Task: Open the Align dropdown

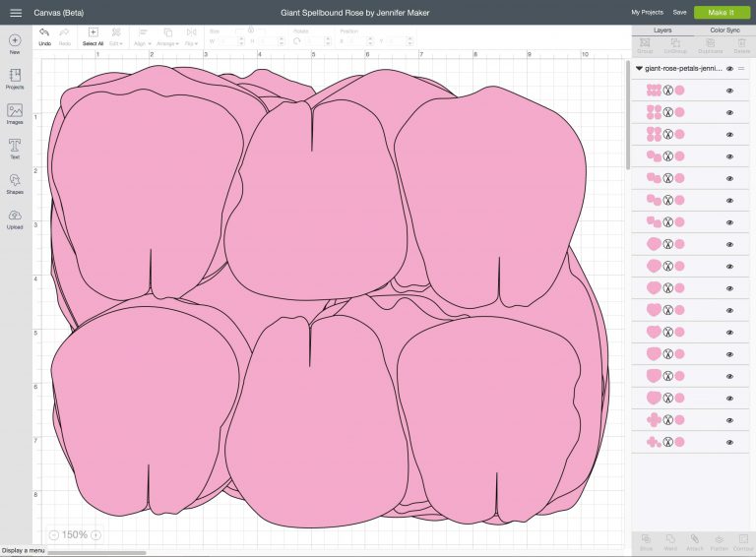Action: 143,35
